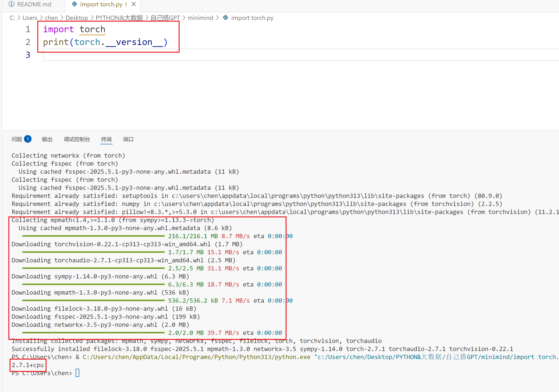
Task: Open the PYTHON&大数据 breadcrumb dropdown
Action: click(x=119, y=18)
